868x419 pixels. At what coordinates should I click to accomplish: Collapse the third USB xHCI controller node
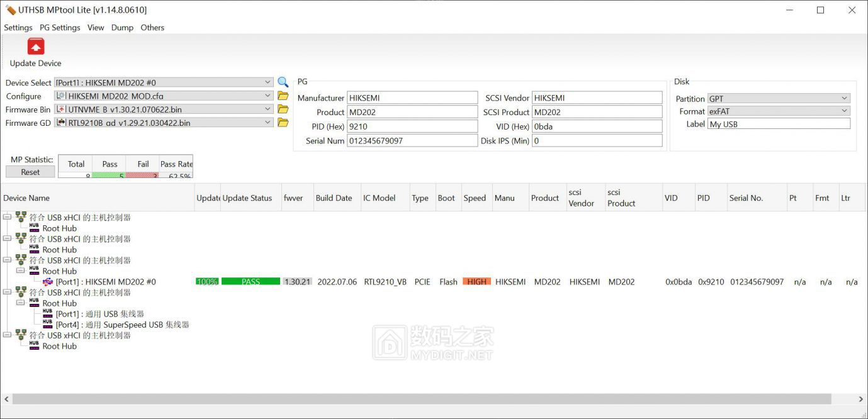(6, 260)
